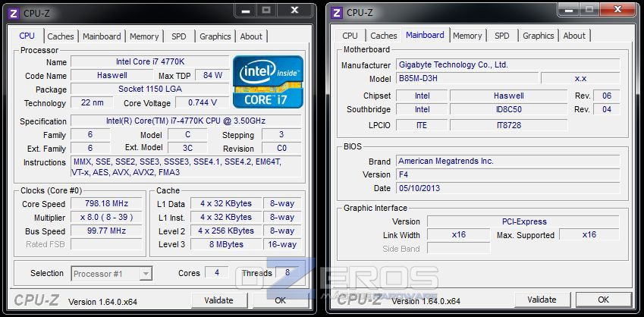Screen dimensions: 644x317
Task: Click CPU-Z app icon in left window title bar
Action: pyautogui.click(x=14, y=13)
